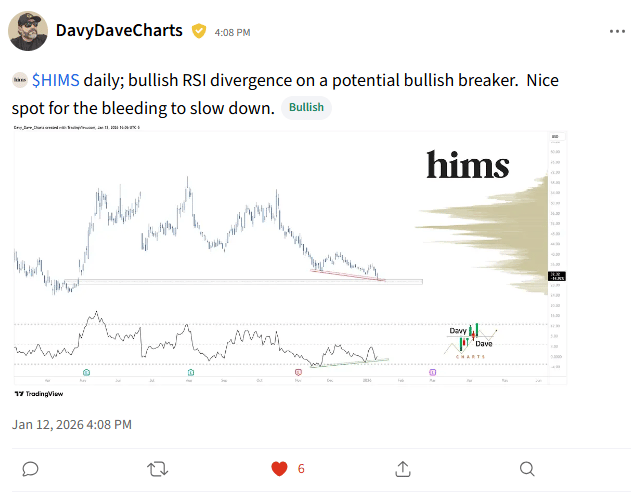
Task: Click the like count number 6
Action: (x=301, y=469)
